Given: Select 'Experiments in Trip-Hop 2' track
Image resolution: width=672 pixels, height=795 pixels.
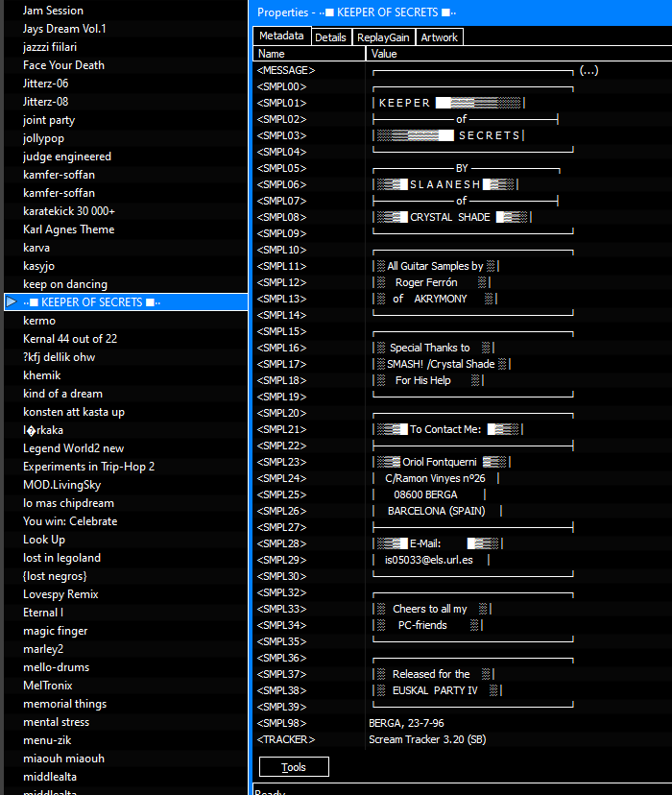Looking at the screenshot, I should tap(88, 467).
